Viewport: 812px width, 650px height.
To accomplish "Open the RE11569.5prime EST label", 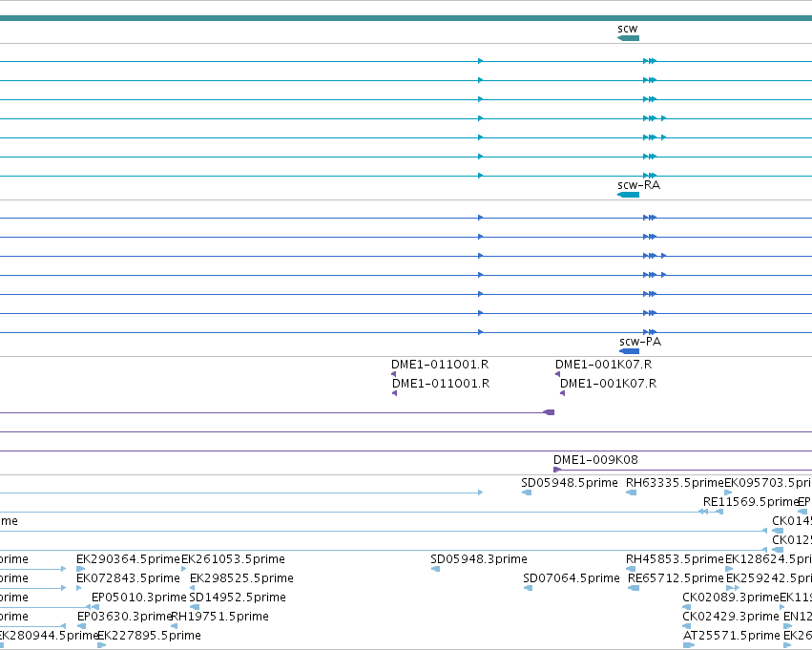I will [x=750, y=501].
